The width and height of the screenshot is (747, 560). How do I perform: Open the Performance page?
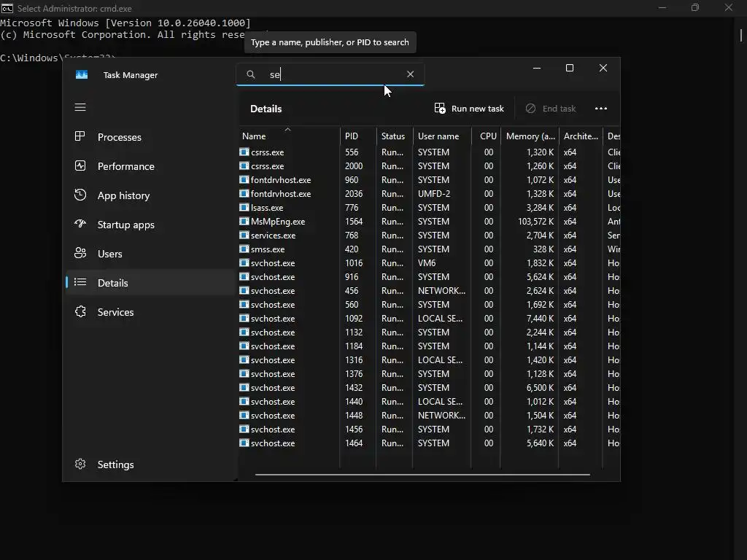pos(150,166)
